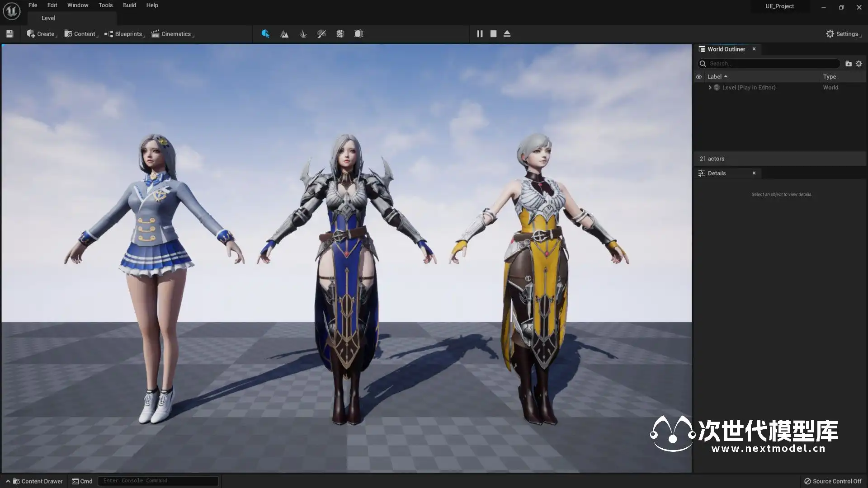
Task: Switch to Foliage mode
Action: (303, 34)
